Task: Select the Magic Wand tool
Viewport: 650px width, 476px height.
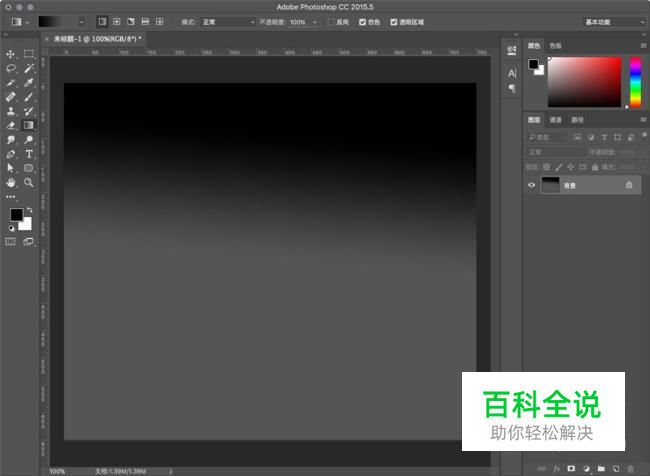Action: coord(29,68)
